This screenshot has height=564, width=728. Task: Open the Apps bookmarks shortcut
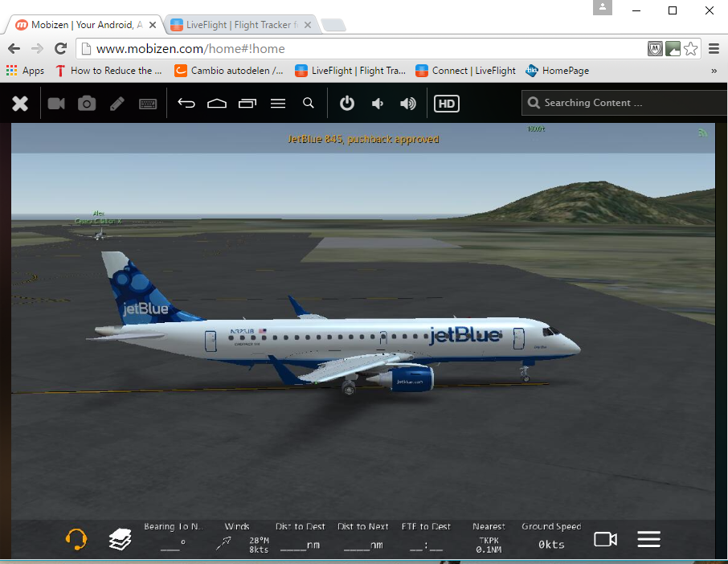(x=25, y=71)
